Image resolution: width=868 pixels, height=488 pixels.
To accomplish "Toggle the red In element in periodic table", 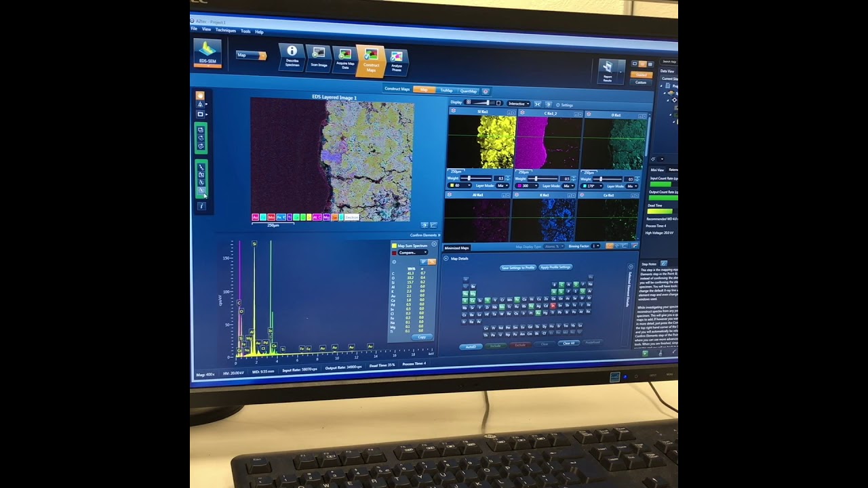I will click(x=553, y=306).
